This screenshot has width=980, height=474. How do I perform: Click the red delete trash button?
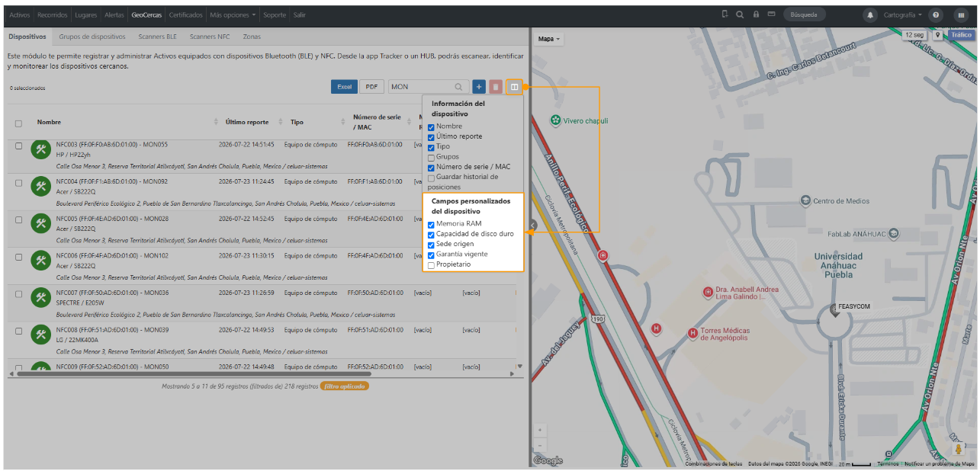click(x=496, y=87)
